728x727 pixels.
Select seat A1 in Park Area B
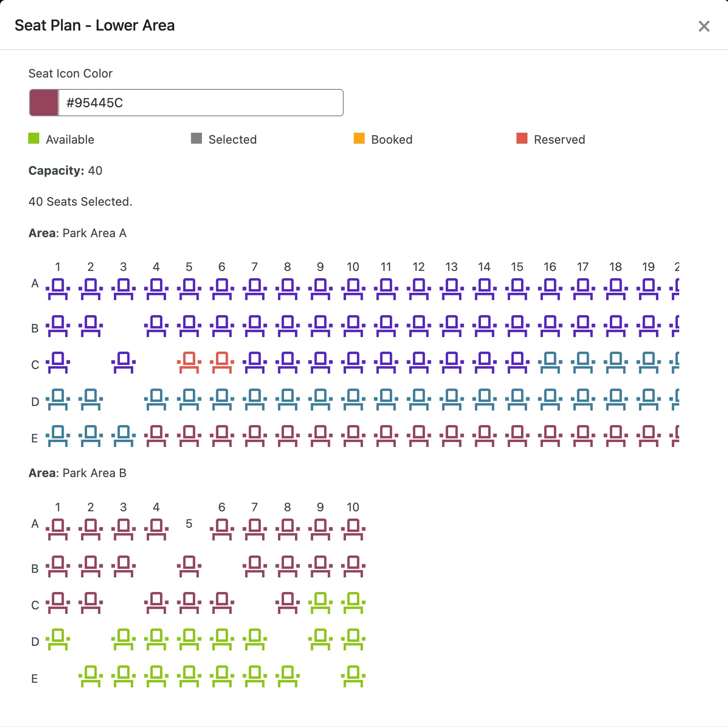coord(58,529)
